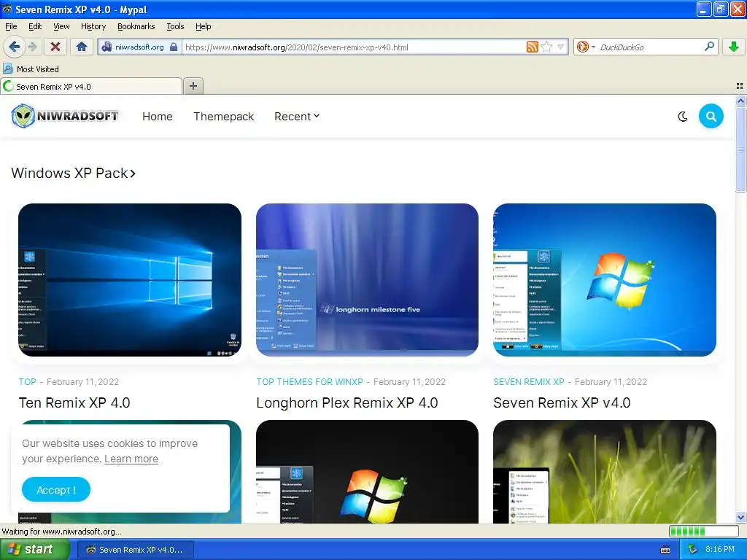
Task: Click the Seven Remix XP v4.0 post title
Action: [x=562, y=402]
